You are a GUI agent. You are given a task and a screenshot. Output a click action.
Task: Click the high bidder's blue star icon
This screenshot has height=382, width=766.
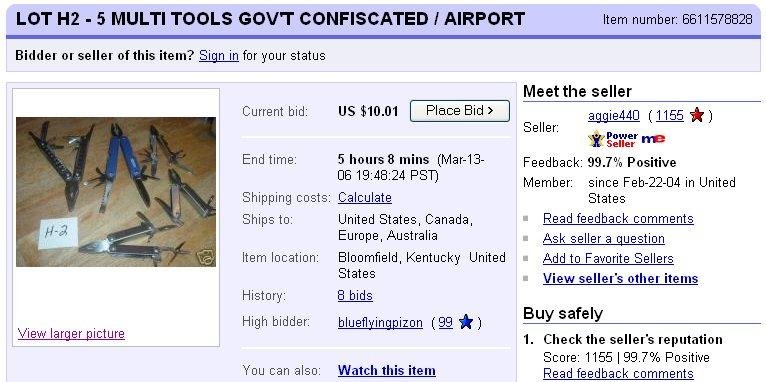coord(466,322)
